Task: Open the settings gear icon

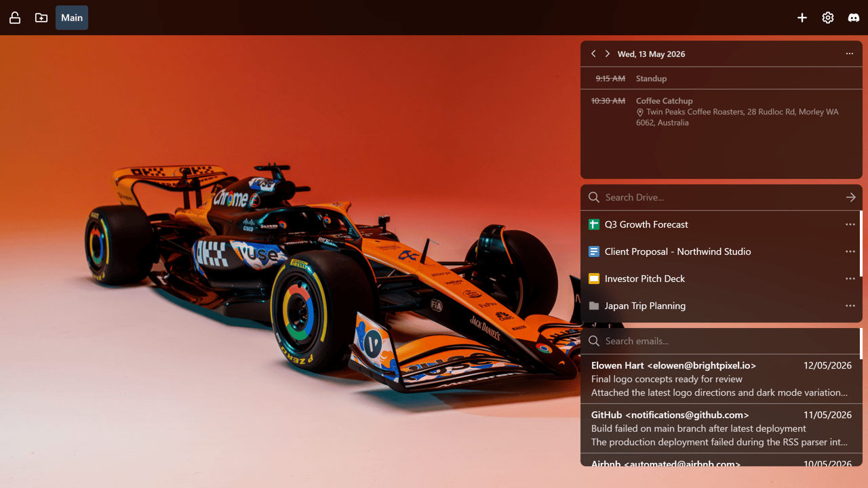Action: (x=828, y=18)
